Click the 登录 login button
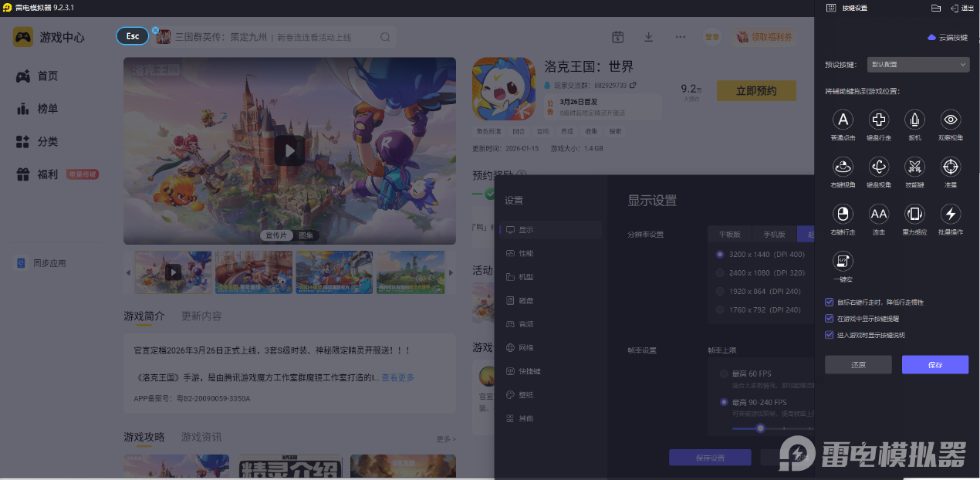This screenshot has width=980, height=480. pyautogui.click(x=711, y=37)
